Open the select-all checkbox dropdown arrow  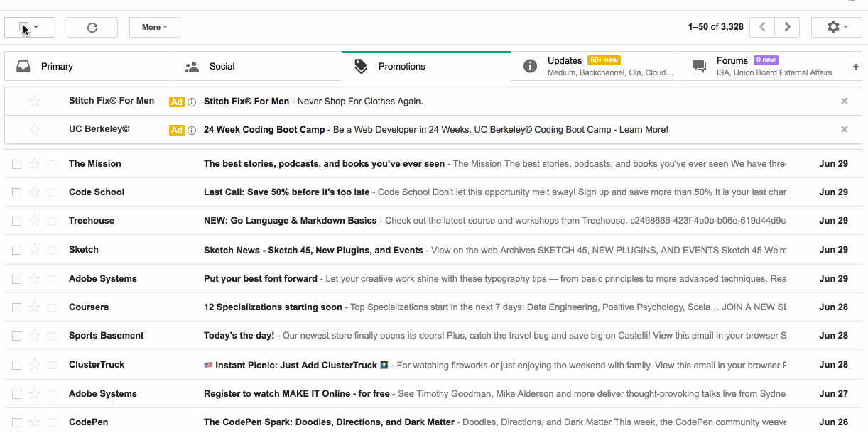pos(36,28)
